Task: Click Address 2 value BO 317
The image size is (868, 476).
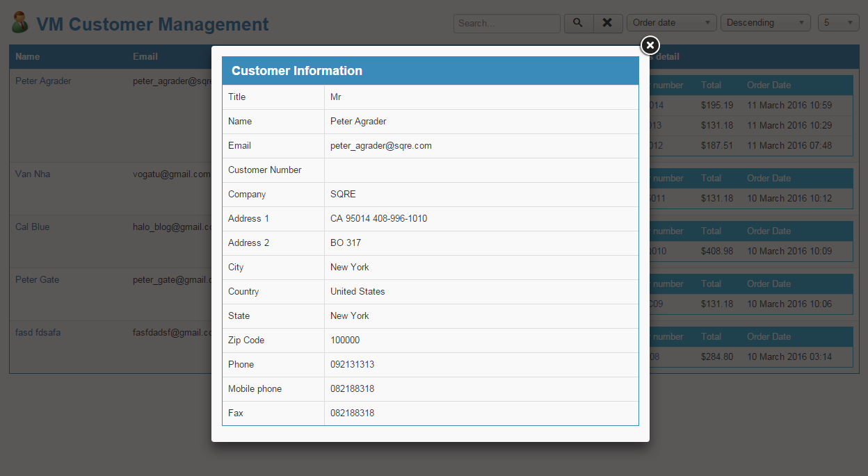Action: click(346, 243)
